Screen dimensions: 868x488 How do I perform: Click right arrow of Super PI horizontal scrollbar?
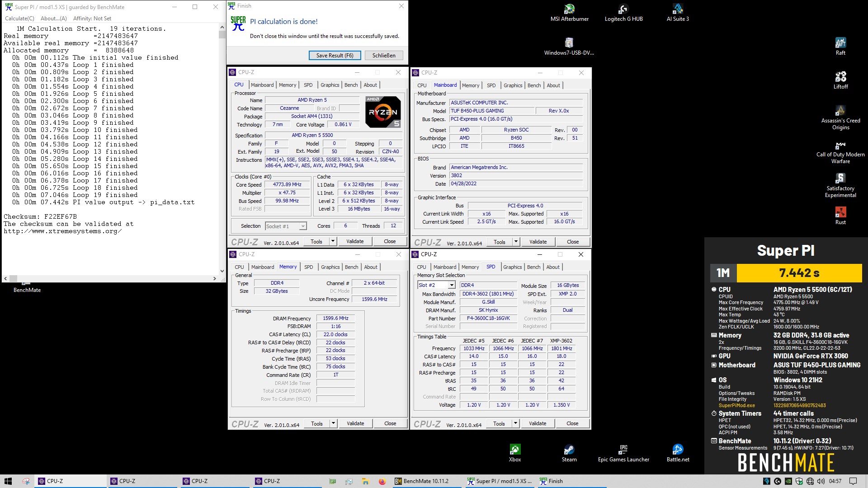215,279
